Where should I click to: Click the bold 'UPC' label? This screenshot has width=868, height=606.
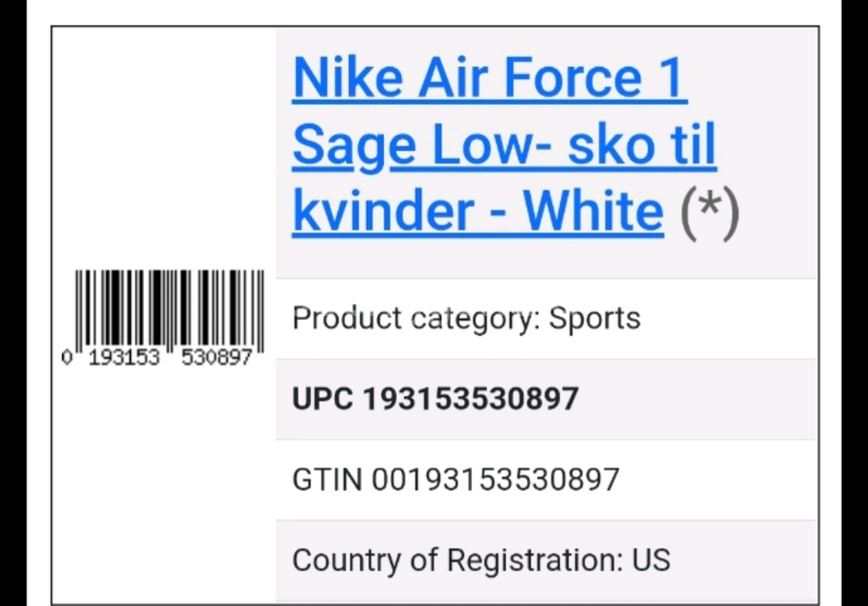tap(322, 398)
